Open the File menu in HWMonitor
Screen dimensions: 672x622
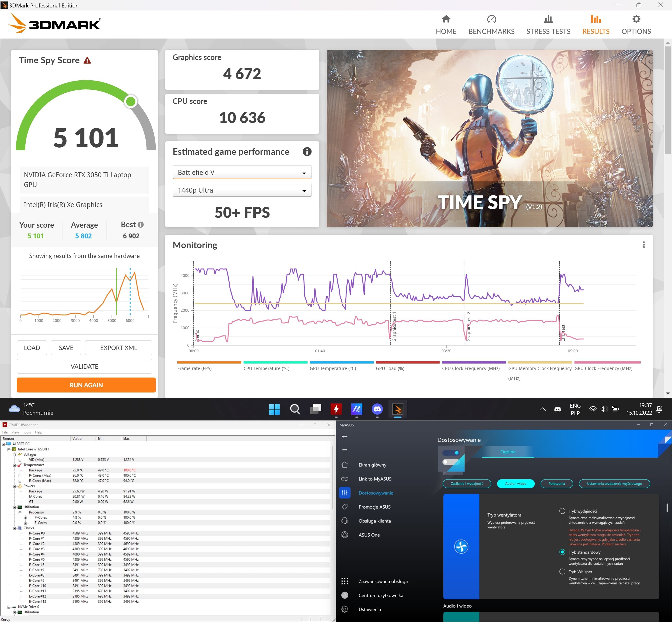tap(5, 432)
